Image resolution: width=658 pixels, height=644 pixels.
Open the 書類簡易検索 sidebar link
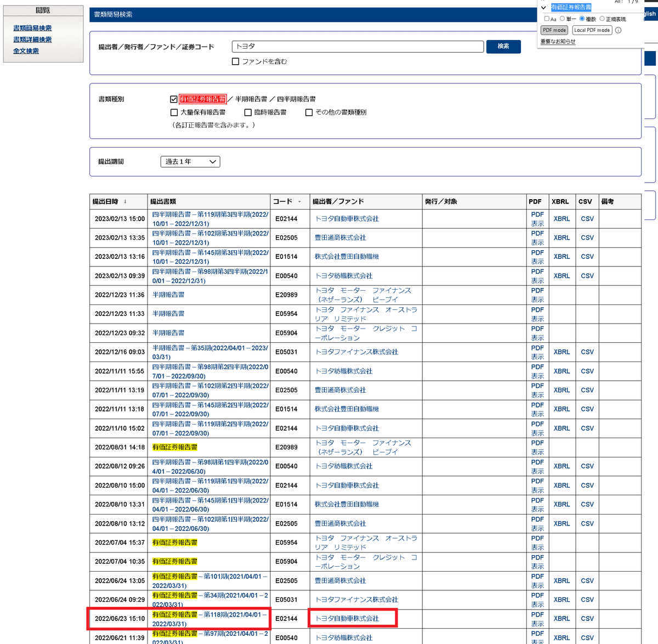[x=32, y=28]
